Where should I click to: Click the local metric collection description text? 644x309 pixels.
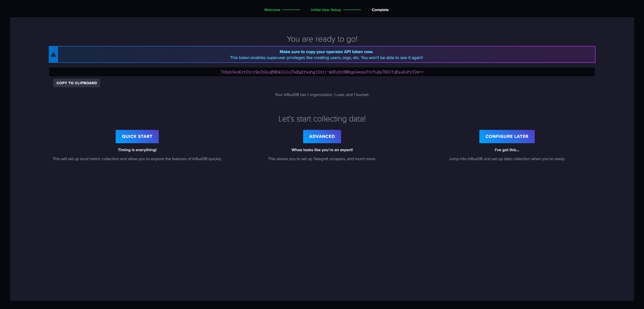coord(137,159)
